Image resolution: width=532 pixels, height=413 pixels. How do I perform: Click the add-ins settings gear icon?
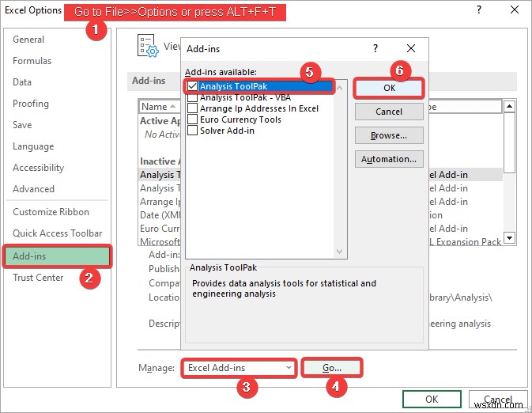(148, 46)
